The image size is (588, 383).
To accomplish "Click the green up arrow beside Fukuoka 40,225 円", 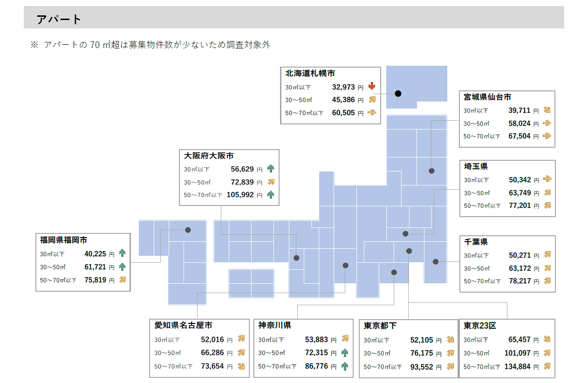I will point(123,254).
